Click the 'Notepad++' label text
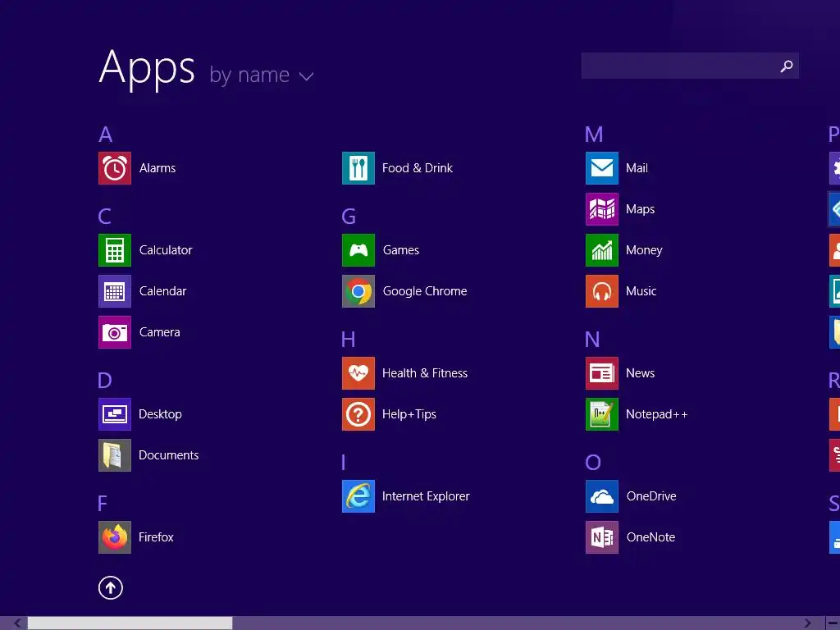This screenshot has width=840, height=630. [657, 414]
